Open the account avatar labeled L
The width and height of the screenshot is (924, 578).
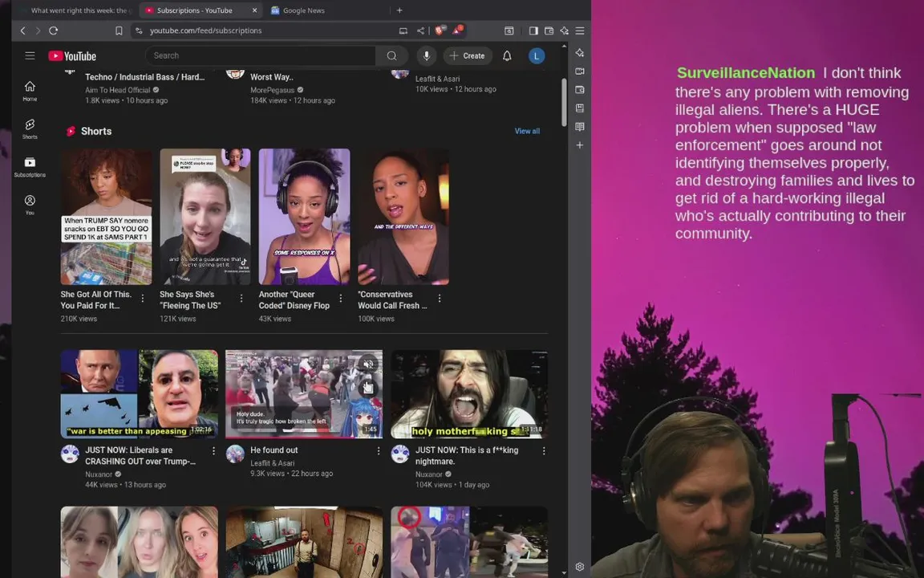tap(537, 56)
